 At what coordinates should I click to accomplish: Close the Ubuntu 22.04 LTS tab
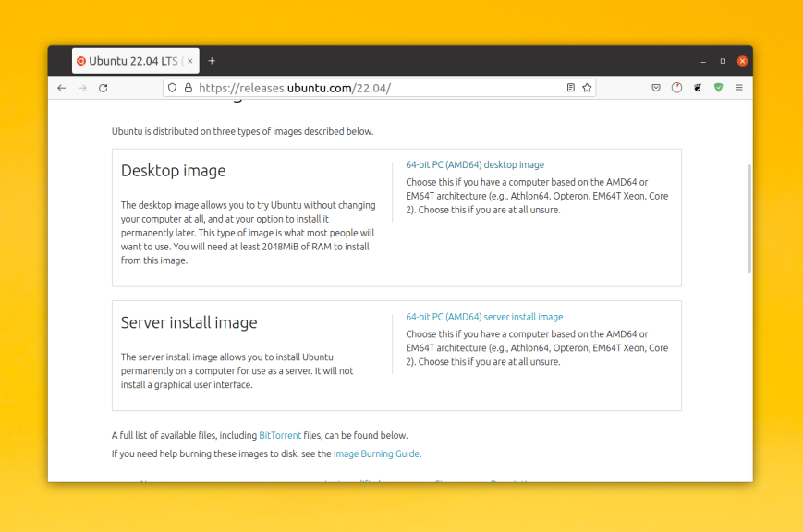pos(190,61)
